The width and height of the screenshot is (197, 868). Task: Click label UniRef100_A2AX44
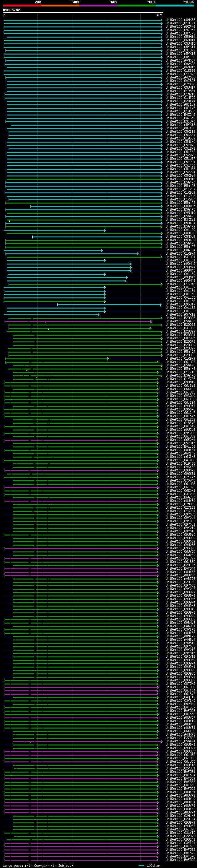[180, 101]
